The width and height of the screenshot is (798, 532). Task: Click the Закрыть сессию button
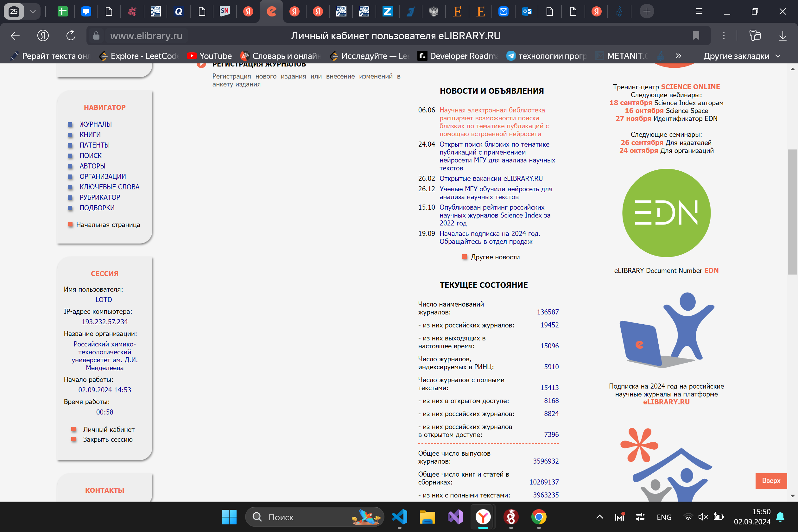click(x=108, y=439)
